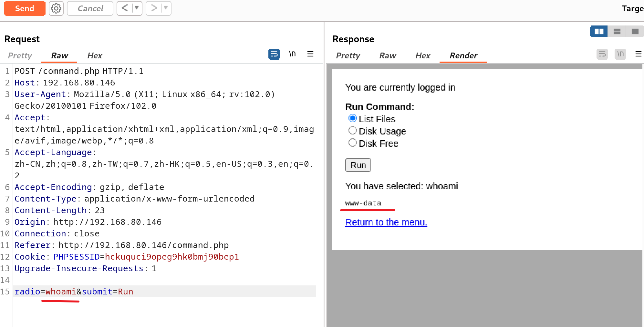Viewport: 644px width, 327px height.
Task: Select combined single-pane layout icon
Action: click(635, 31)
